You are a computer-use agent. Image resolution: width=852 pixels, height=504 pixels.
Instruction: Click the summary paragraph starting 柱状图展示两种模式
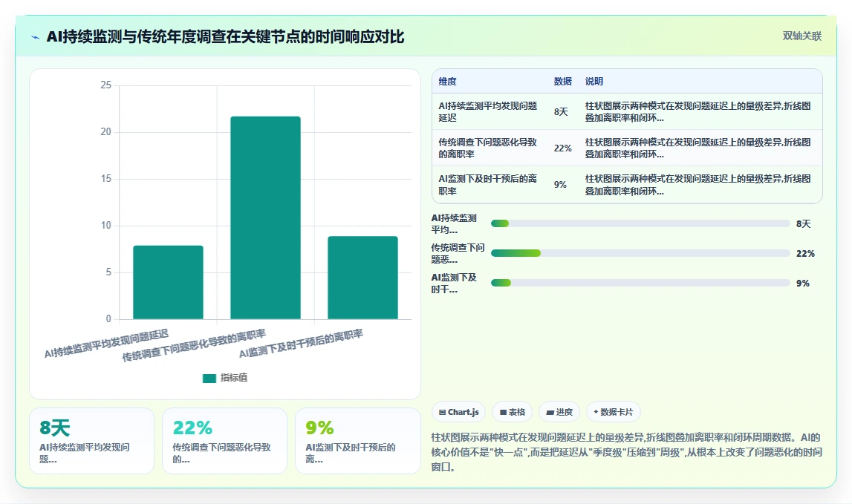[x=626, y=452]
